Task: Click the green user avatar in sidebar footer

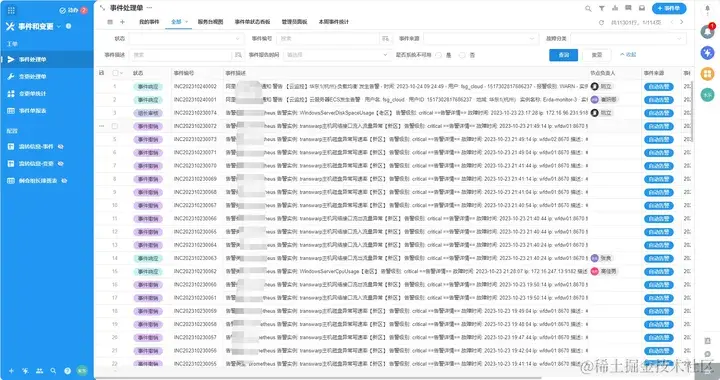Action: (82, 371)
